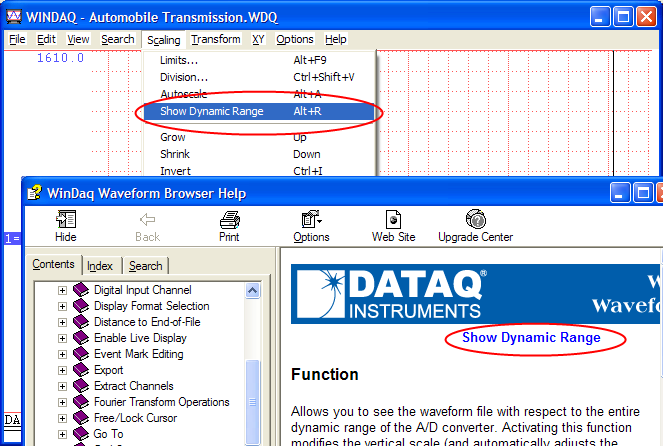The image size is (663, 446).
Task: Click the Extract Channels book icon
Action: [x=81, y=386]
